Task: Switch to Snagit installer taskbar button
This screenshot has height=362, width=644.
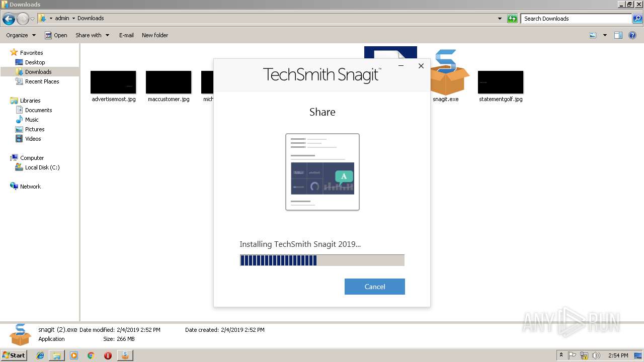Action: [x=125, y=355]
